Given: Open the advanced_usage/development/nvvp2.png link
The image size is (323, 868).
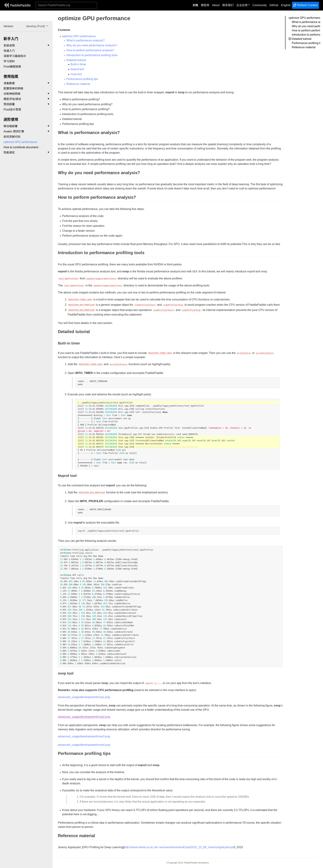Looking at the screenshot, I should (84, 717).
